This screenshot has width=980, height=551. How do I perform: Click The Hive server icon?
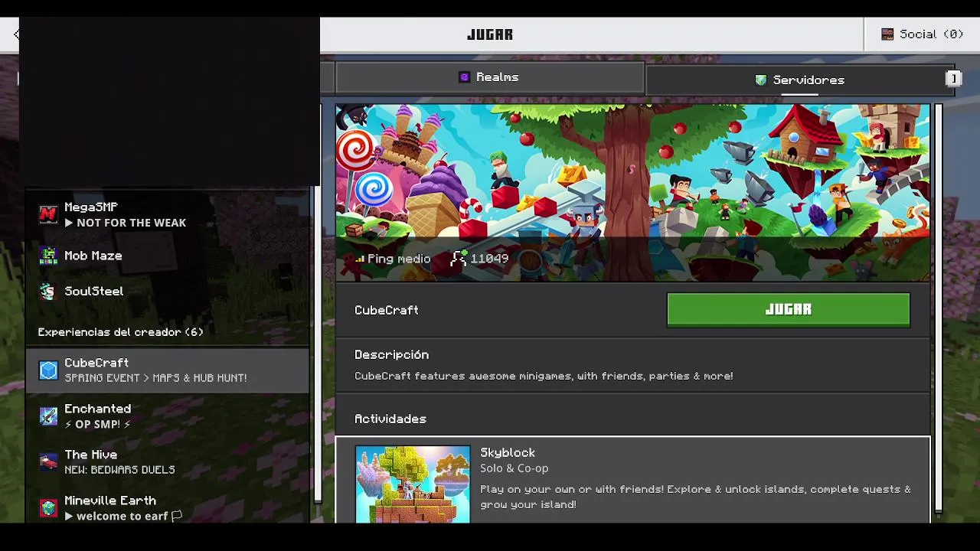click(48, 462)
